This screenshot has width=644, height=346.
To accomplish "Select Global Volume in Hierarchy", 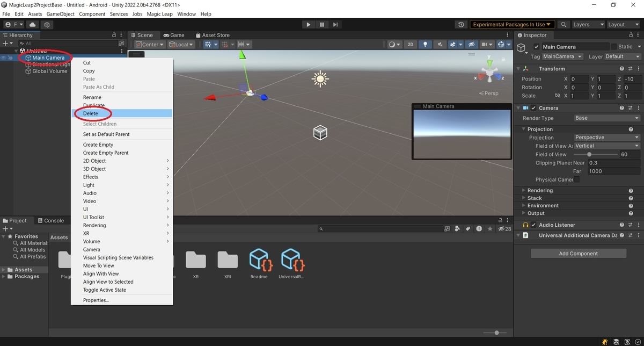I will pos(50,71).
